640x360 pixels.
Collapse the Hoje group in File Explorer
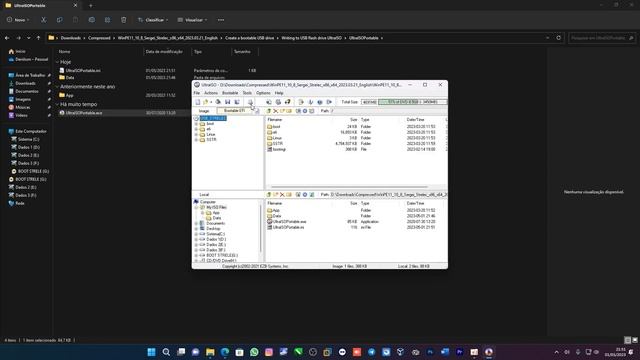(57, 62)
